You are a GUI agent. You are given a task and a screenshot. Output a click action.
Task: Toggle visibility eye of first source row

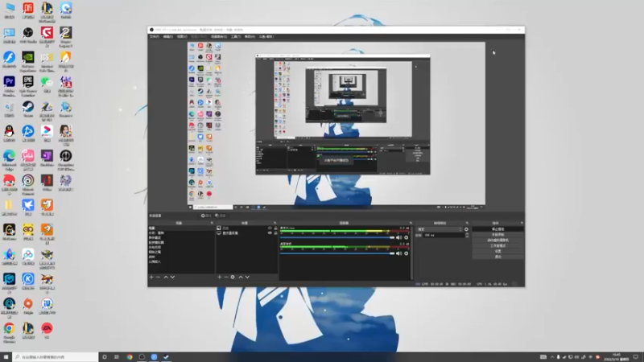[270, 228]
